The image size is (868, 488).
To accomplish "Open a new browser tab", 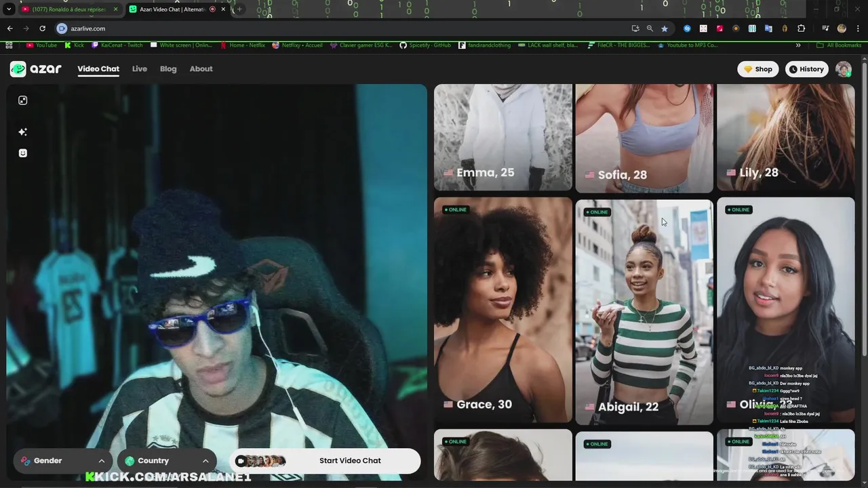I will pyautogui.click(x=239, y=9).
